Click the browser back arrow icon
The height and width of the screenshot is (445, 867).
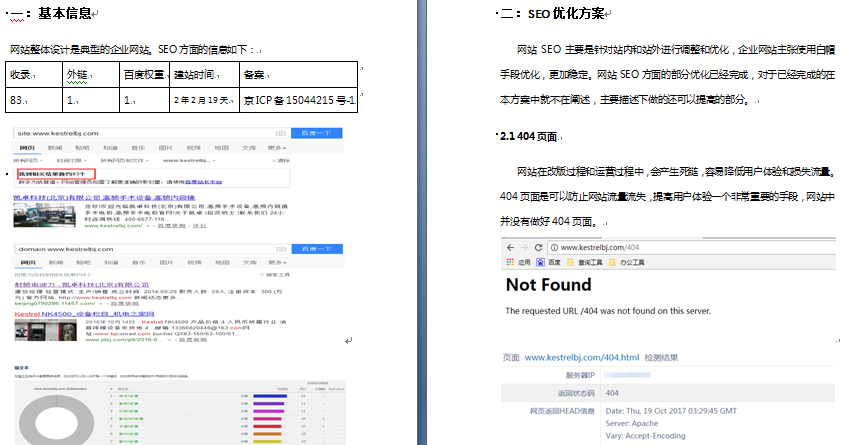pyautogui.click(x=509, y=246)
